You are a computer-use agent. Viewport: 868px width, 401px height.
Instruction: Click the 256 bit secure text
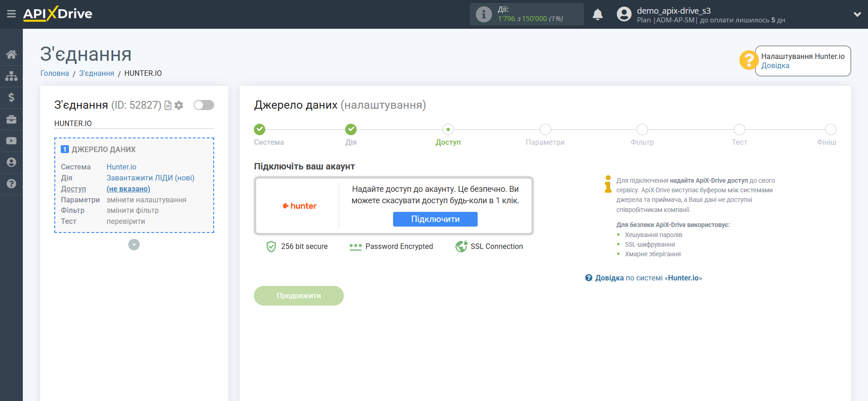[304, 247]
